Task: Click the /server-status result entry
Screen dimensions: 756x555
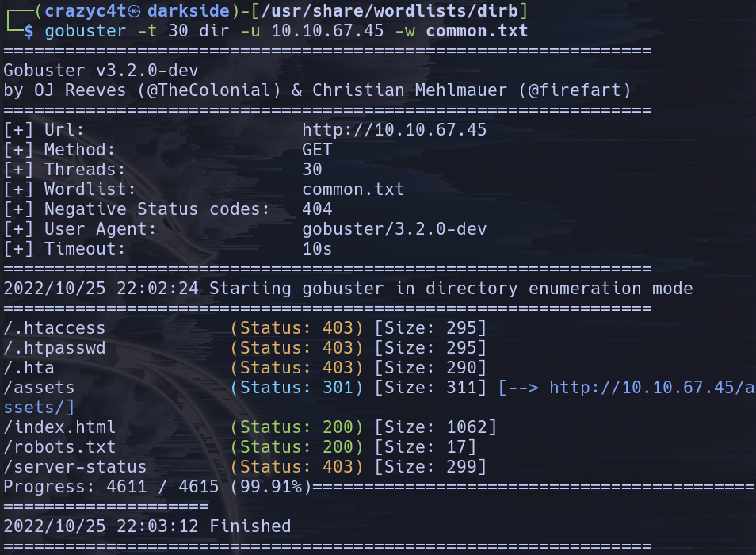Action: (x=75, y=467)
